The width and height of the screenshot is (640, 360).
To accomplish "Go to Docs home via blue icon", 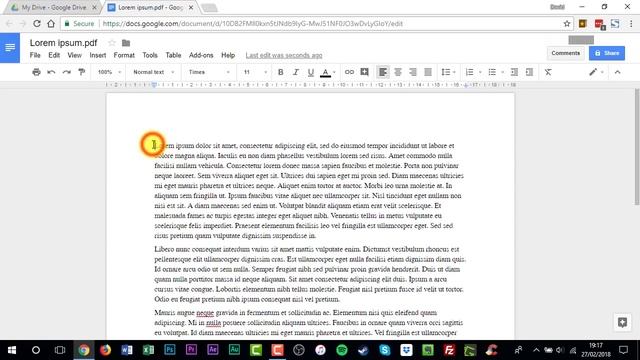I will [x=10, y=48].
